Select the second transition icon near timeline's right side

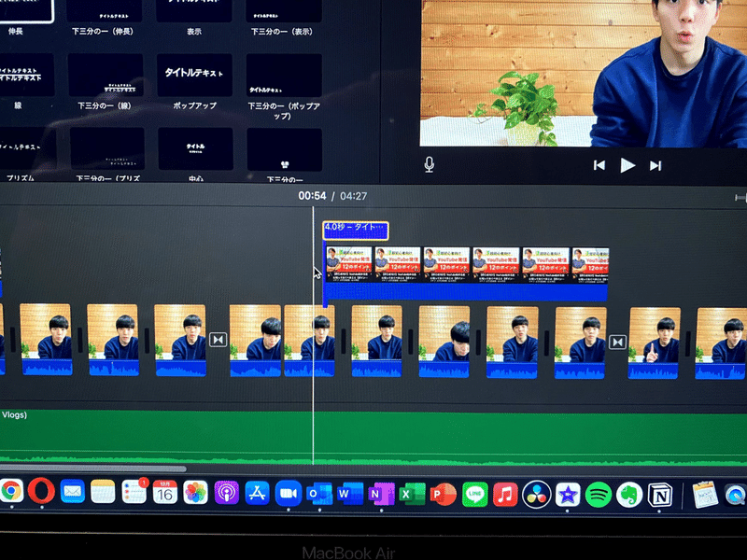tap(617, 342)
